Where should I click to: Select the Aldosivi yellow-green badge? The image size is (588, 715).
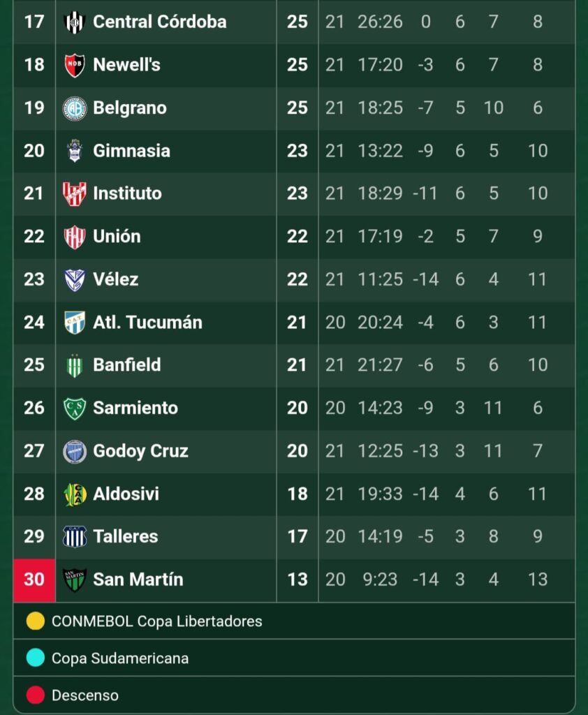75,494
